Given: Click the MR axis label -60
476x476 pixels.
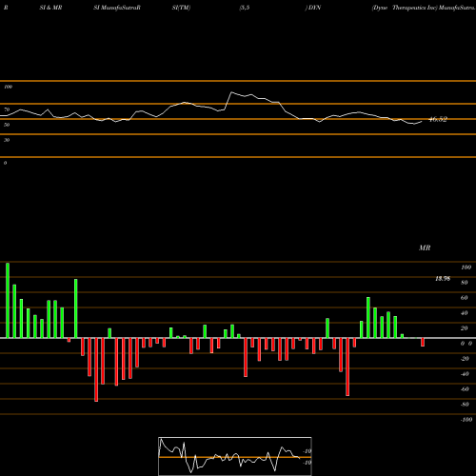Looking at the screenshot, I should point(465,389).
